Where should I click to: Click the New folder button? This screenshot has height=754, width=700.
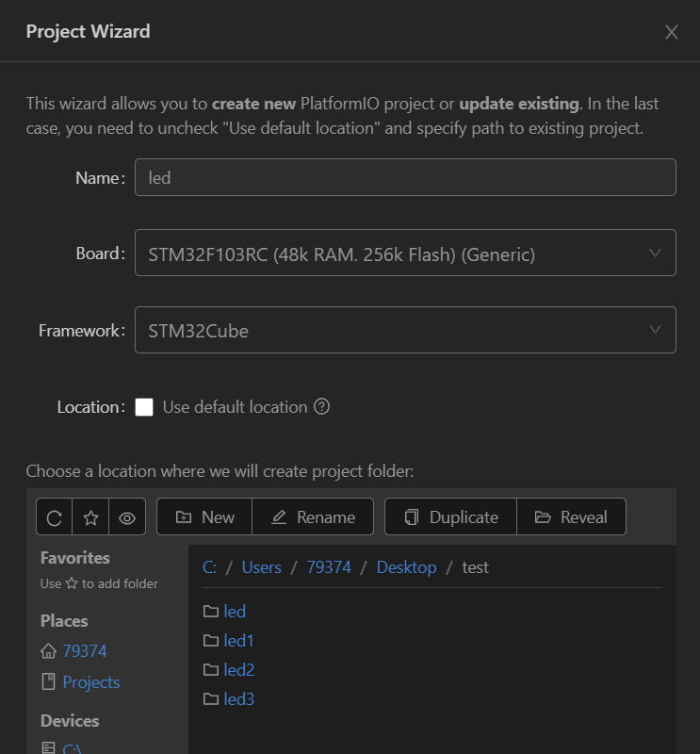point(204,516)
